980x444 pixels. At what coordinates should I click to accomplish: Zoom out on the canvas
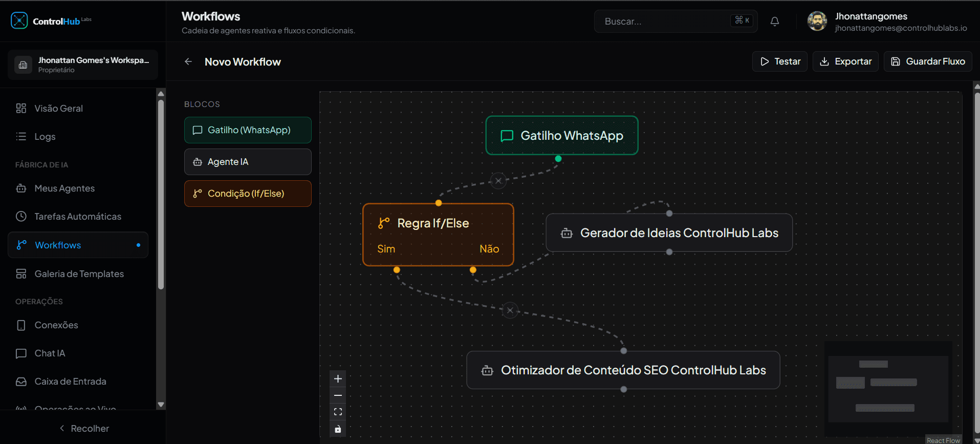pos(338,395)
